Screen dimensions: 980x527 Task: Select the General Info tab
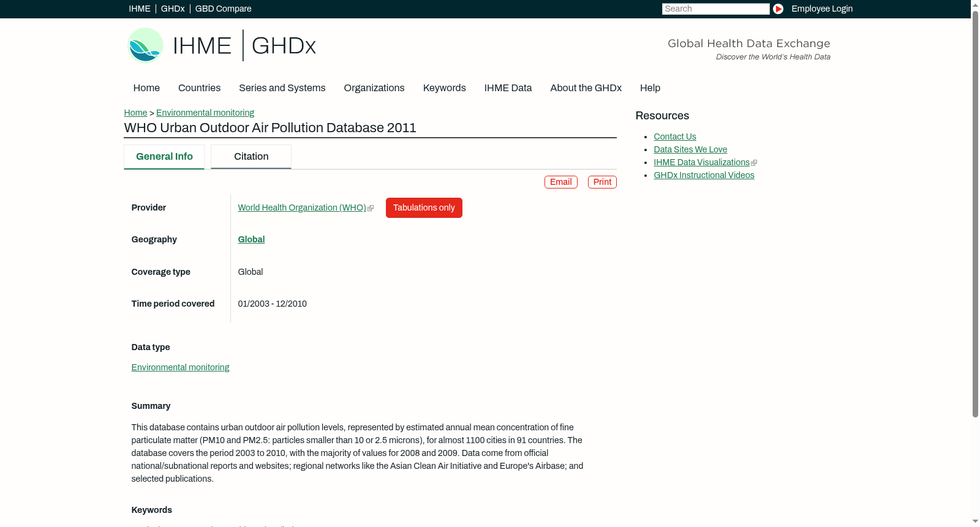point(164,157)
